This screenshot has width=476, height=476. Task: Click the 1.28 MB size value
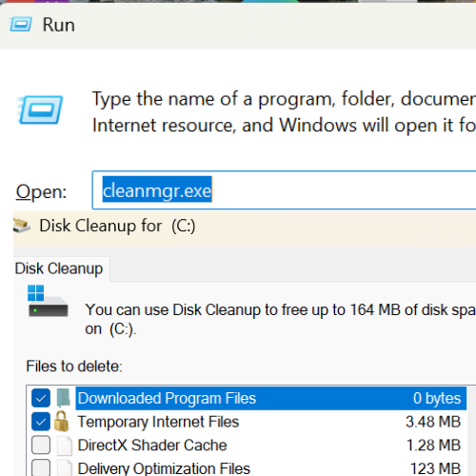click(433, 445)
